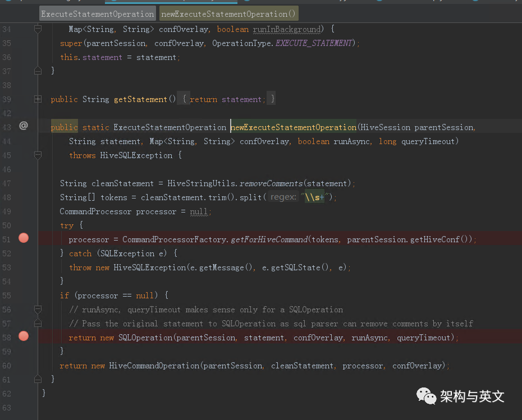
Task: Click the folded body '{ return statement; }'
Action: point(226,99)
